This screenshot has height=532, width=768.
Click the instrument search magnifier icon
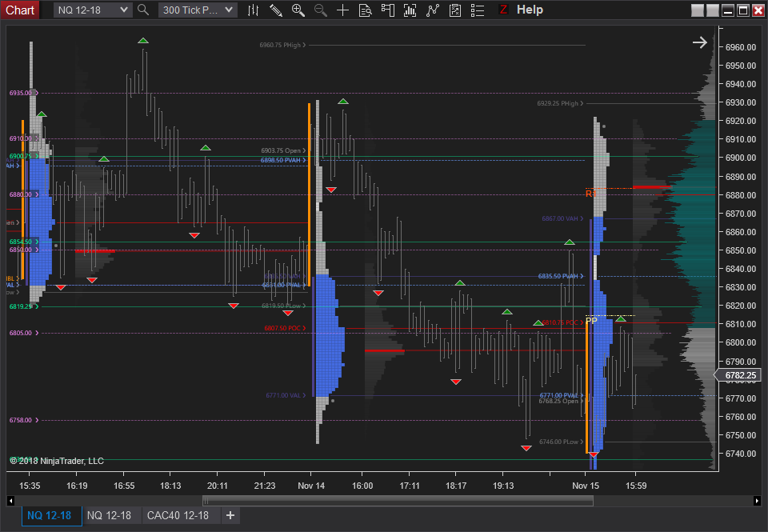(x=143, y=10)
